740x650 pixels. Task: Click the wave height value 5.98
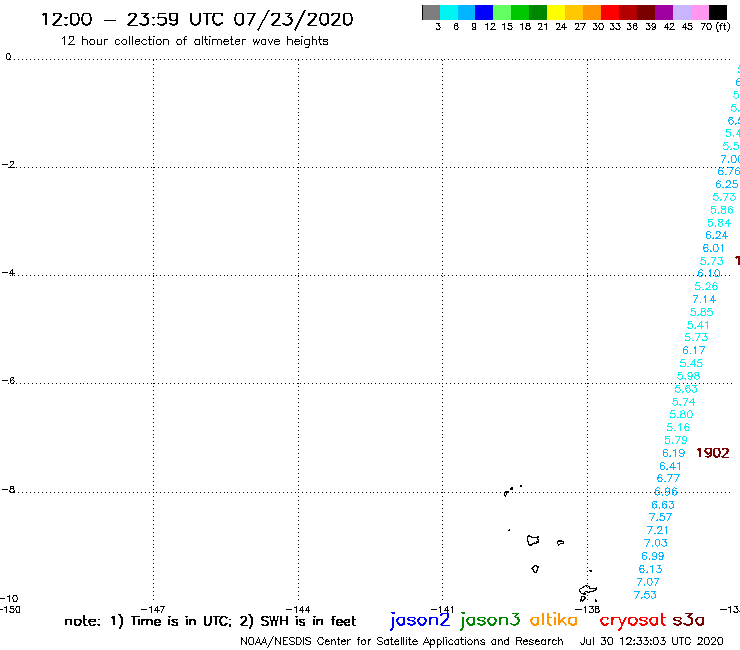[x=689, y=376]
